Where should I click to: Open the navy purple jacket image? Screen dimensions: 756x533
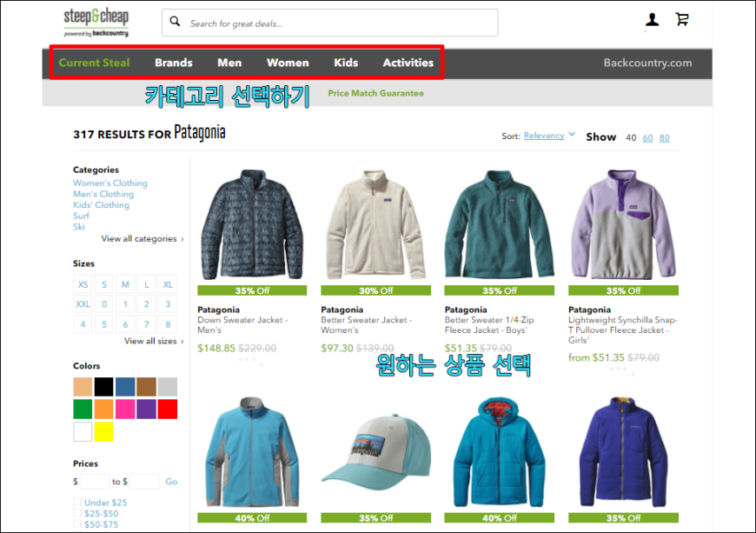623,452
